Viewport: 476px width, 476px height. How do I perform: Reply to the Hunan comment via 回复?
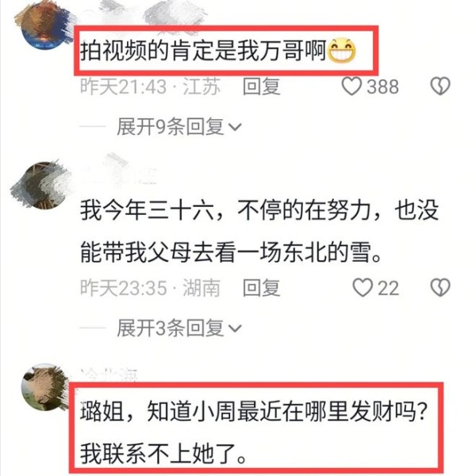(x=261, y=288)
